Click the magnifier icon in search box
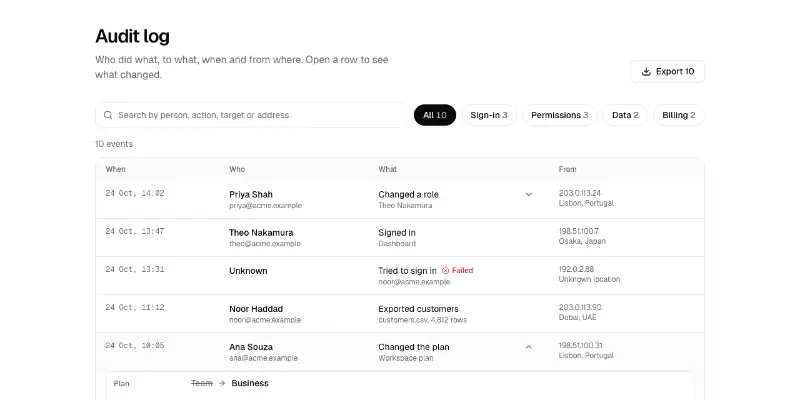 pyautogui.click(x=108, y=115)
